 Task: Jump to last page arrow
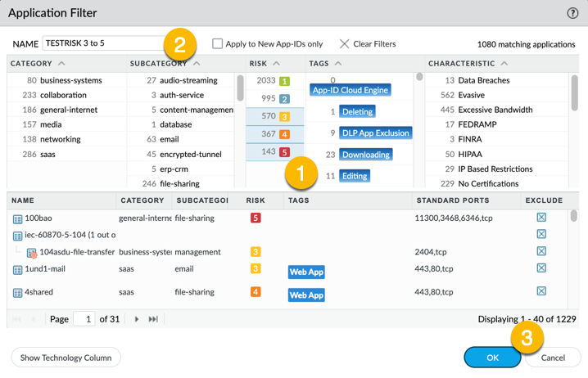(x=153, y=319)
